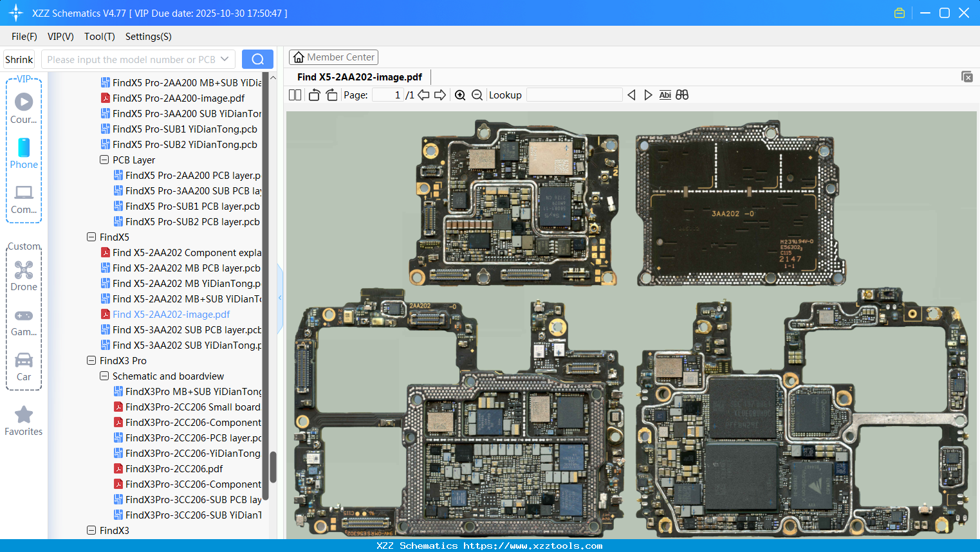Collapse the FindX3 tree node

[x=91, y=530]
